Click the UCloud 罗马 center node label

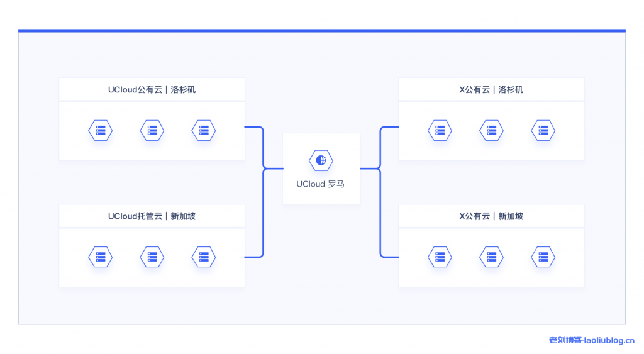[x=321, y=184]
